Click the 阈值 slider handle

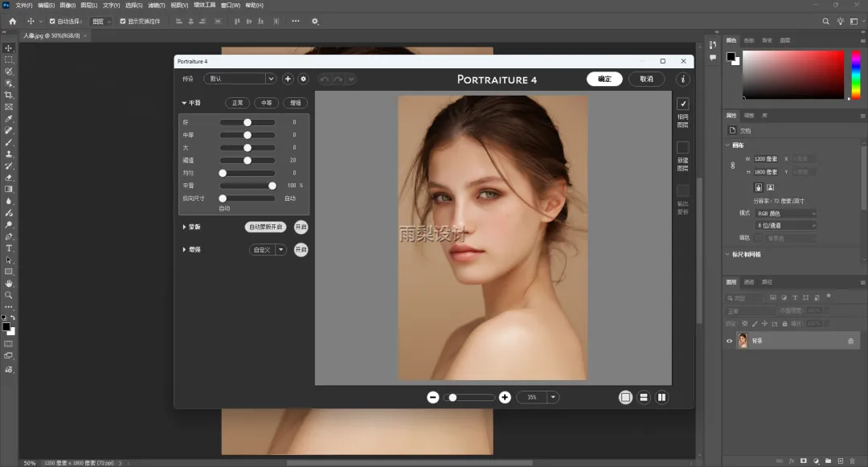click(x=248, y=160)
